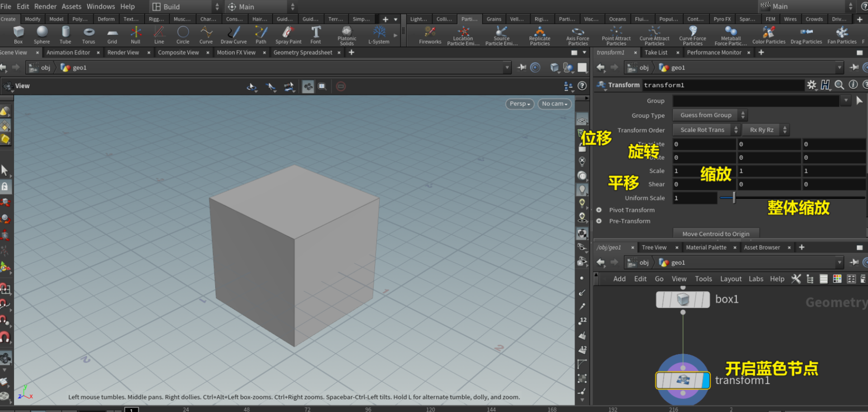Open Build desktop dropdown
868x412 pixels.
coord(185,7)
